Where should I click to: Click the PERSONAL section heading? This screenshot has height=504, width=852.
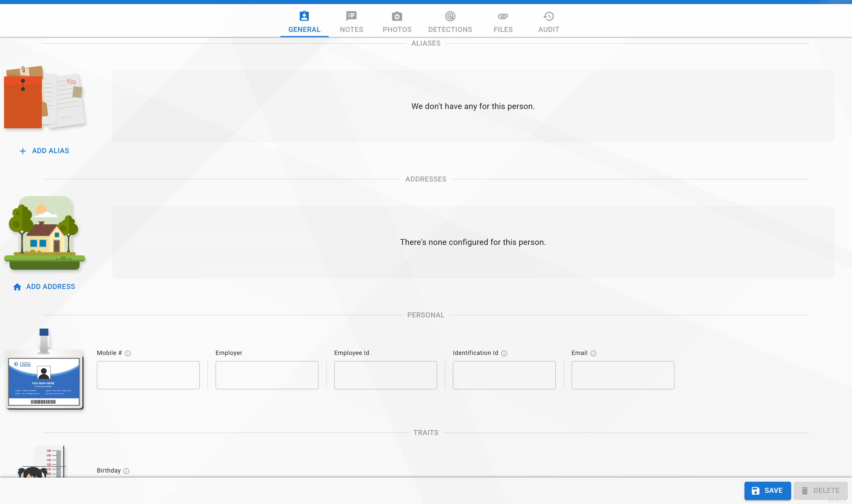point(426,315)
